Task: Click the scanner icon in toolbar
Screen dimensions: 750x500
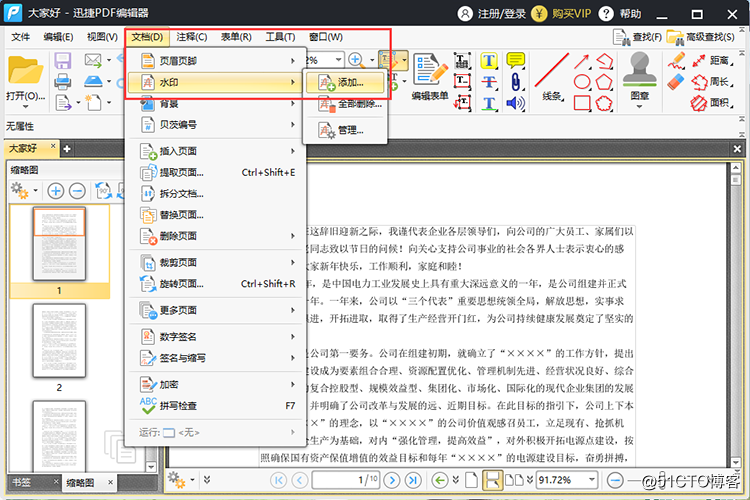Action: pos(93,81)
